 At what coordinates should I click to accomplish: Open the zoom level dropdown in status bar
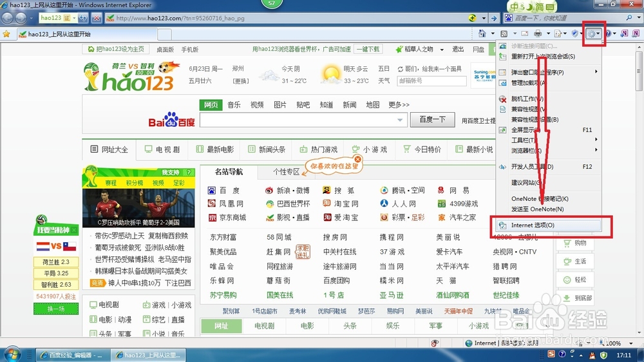pos(631,343)
